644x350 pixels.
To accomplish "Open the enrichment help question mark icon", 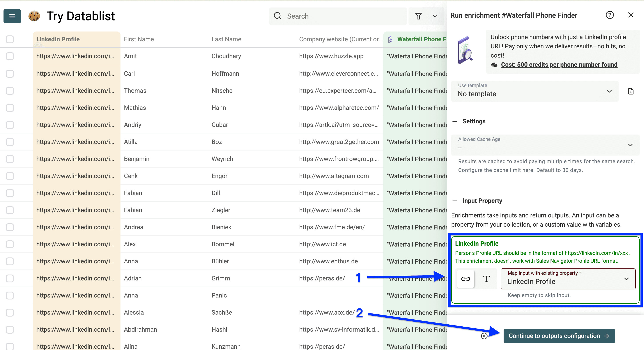I will click(610, 15).
